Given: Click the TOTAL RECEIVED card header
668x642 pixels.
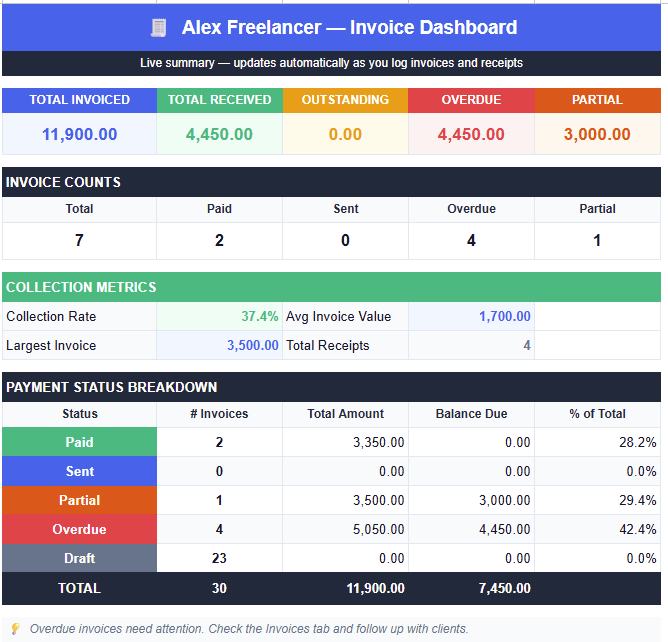Looking at the screenshot, I should pyautogui.click(x=219, y=100).
